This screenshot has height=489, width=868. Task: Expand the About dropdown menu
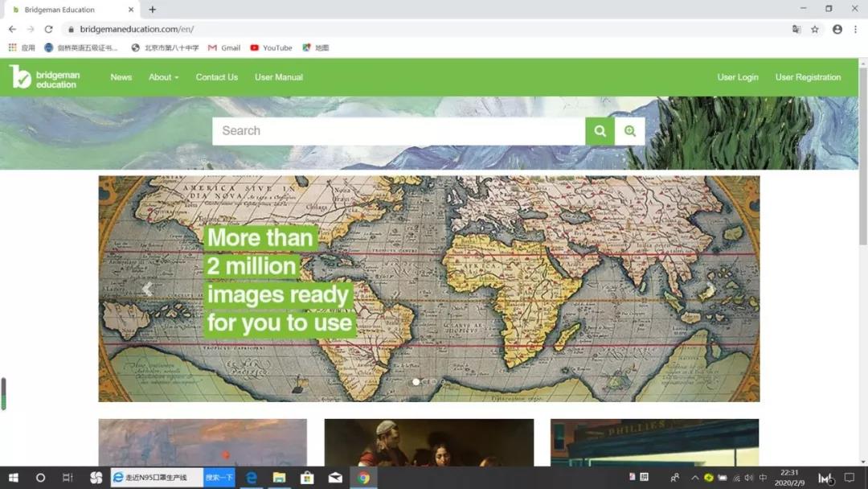click(163, 77)
